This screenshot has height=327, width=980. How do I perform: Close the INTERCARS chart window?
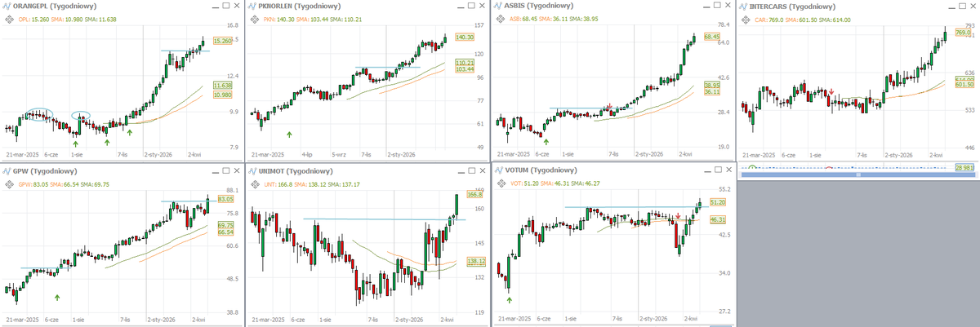tap(973, 6)
